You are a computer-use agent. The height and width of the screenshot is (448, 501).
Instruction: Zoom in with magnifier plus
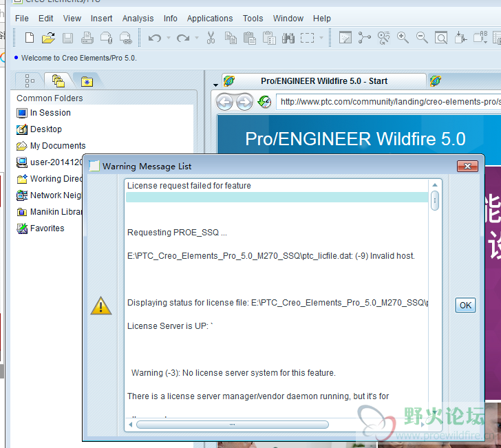403,38
